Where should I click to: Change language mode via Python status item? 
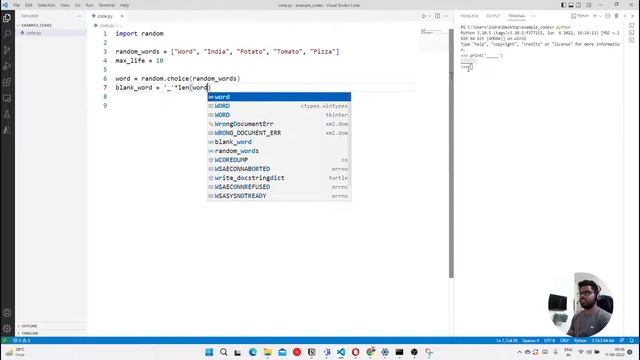[x=580, y=340]
